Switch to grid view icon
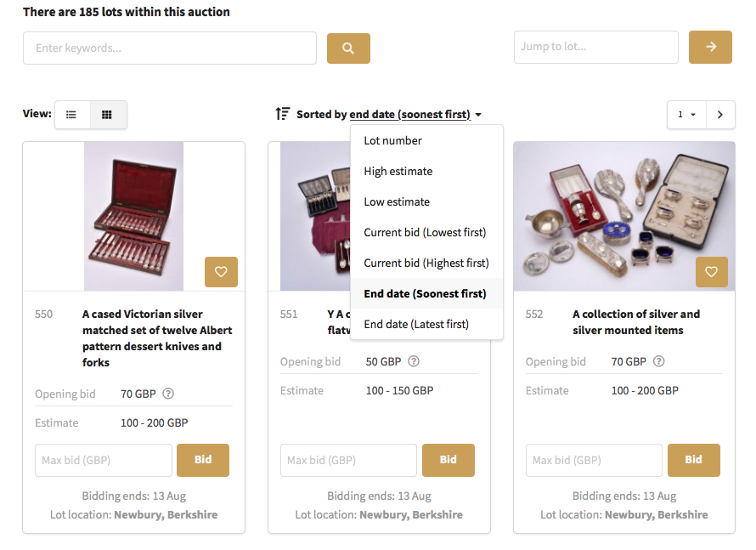The image size is (756, 550). pyautogui.click(x=107, y=115)
